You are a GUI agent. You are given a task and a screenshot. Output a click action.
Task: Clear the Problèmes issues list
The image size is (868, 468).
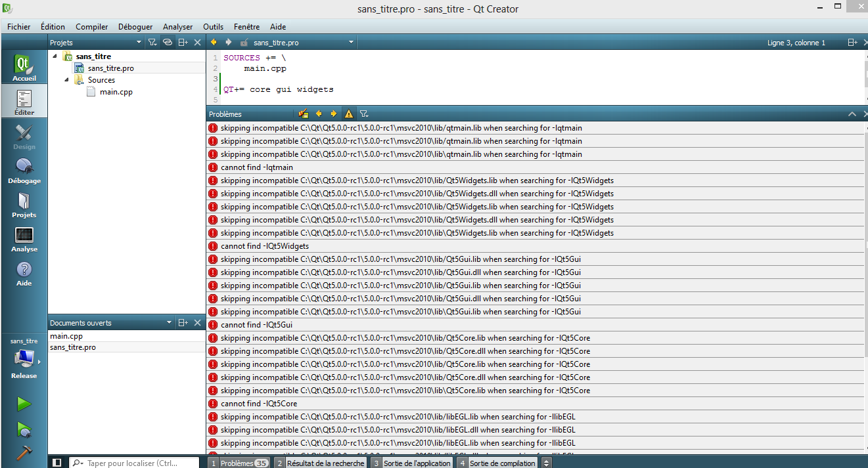click(x=303, y=114)
